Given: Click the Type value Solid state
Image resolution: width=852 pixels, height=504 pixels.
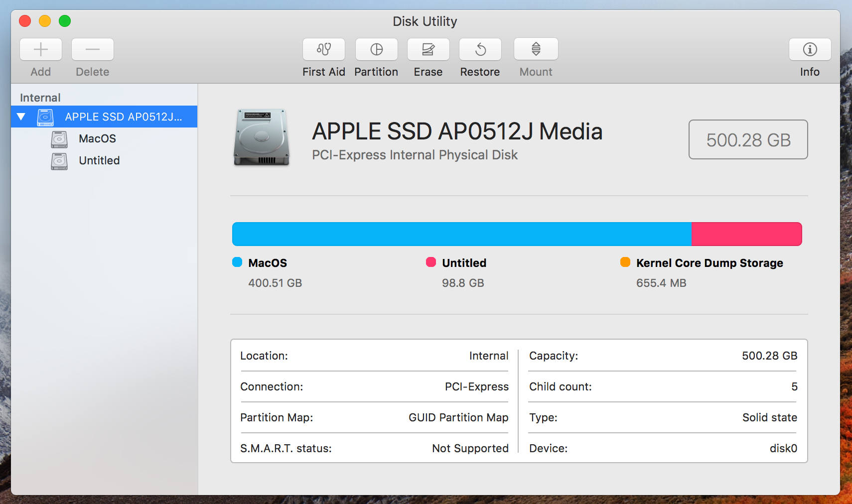Looking at the screenshot, I should point(770,417).
